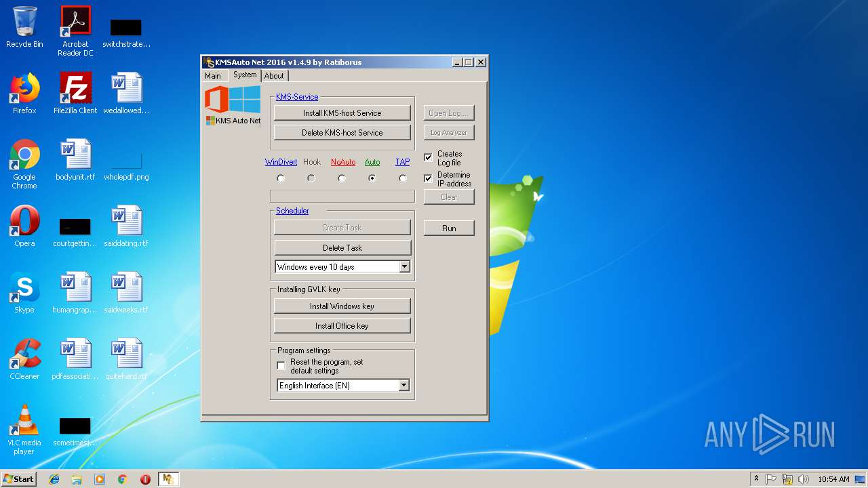This screenshot has height=488, width=868.
Task: Switch to the About tab
Action: (x=274, y=76)
